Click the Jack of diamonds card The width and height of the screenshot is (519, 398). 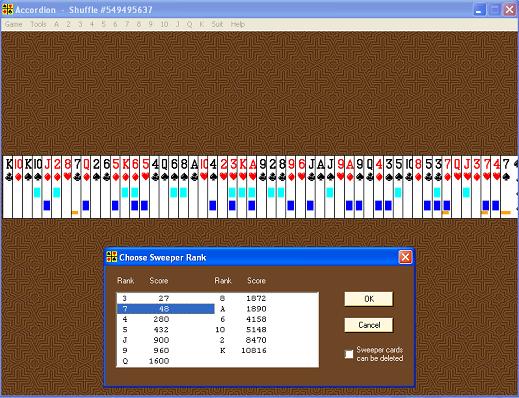coord(47,187)
